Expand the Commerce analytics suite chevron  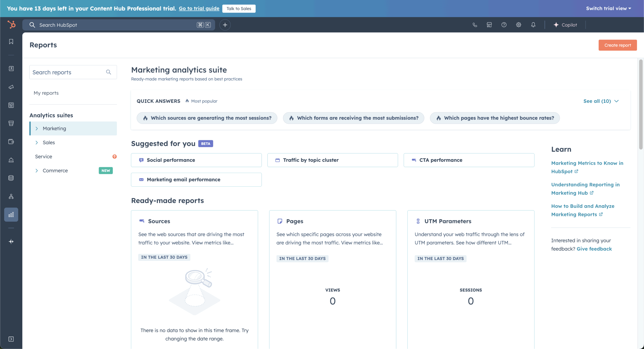pyautogui.click(x=37, y=170)
